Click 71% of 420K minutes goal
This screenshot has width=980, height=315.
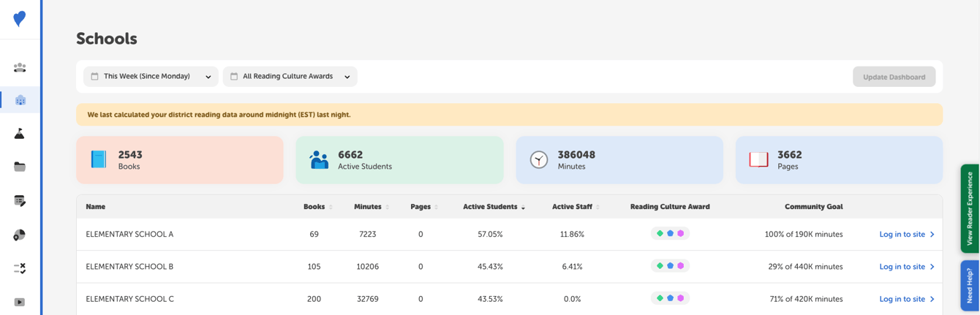click(805, 299)
